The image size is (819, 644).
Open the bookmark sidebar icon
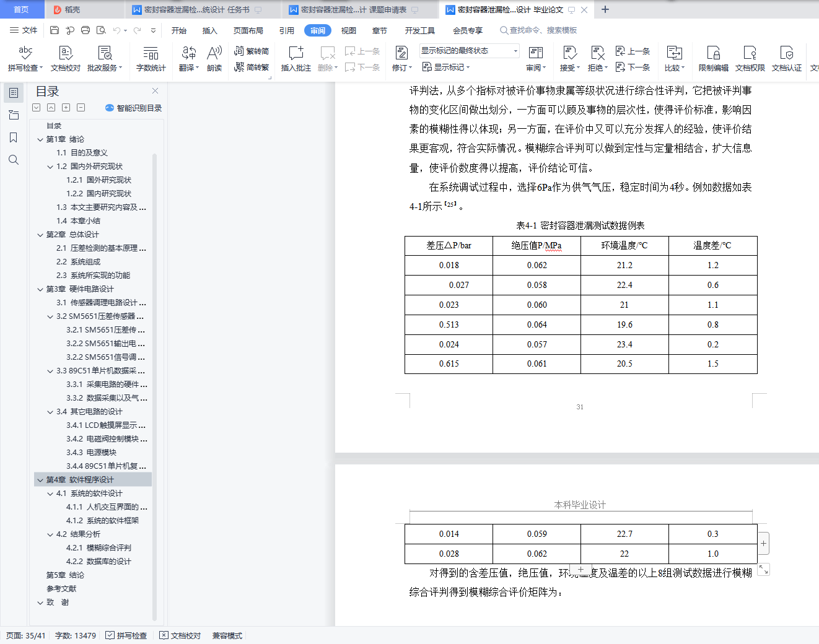click(14, 137)
